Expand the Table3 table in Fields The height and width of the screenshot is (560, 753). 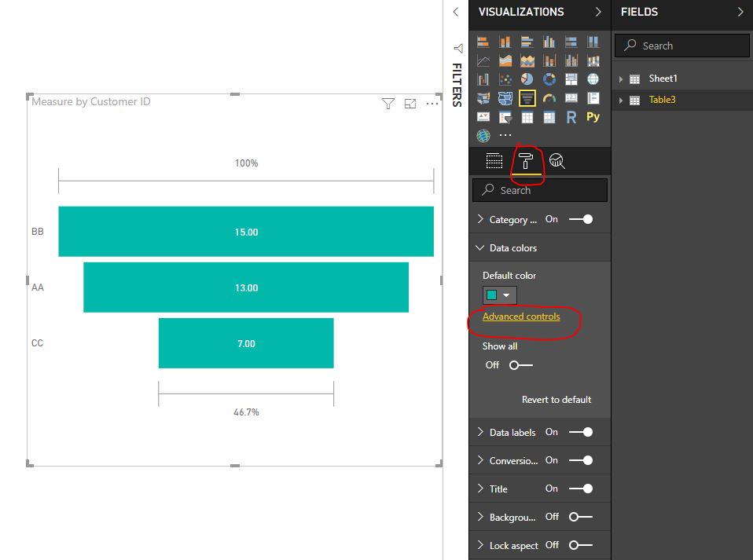pos(621,100)
